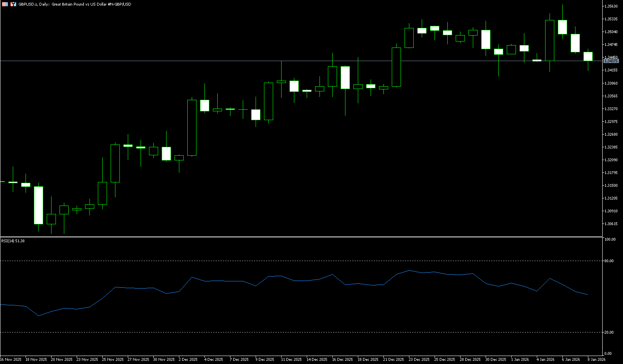This screenshot has width=623, height=364.
Task: Click the RSI 100.00 scale label
Action: pyautogui.click(x=610, y=239)
